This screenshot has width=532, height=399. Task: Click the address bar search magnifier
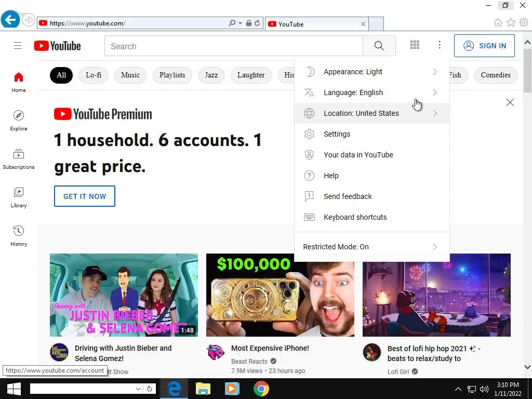pos(232,23)
